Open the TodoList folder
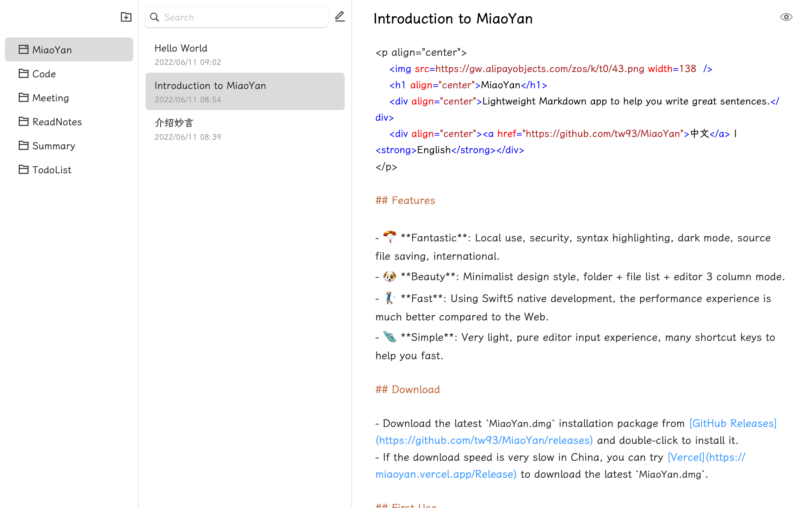Image resolution: width=812 pixels, height=508 pixels. click(69, 170)
